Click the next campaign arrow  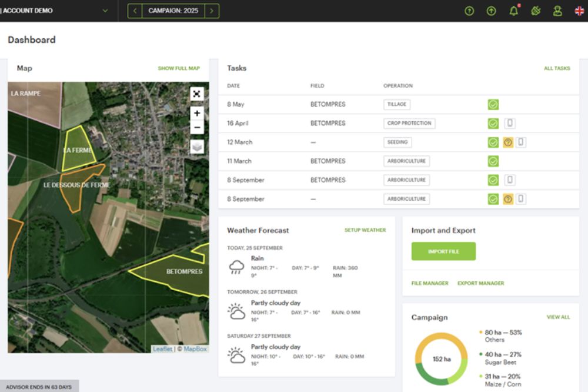click(213, 11)
